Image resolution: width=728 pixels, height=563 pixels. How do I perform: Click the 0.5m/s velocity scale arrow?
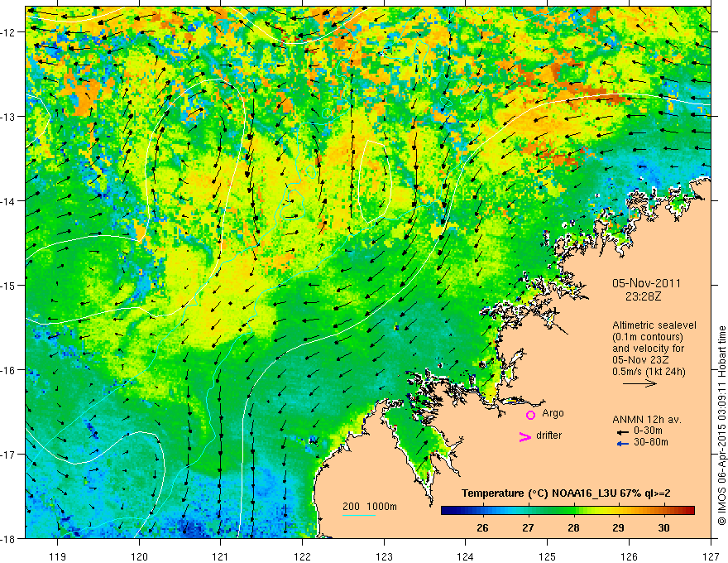[x=639, y=383]
